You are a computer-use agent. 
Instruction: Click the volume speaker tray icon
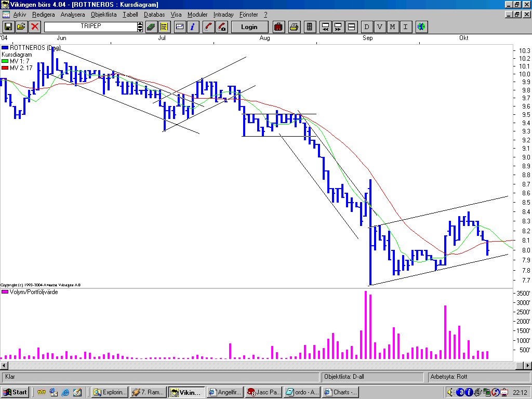pyautogui.click(x=450, y=392)
